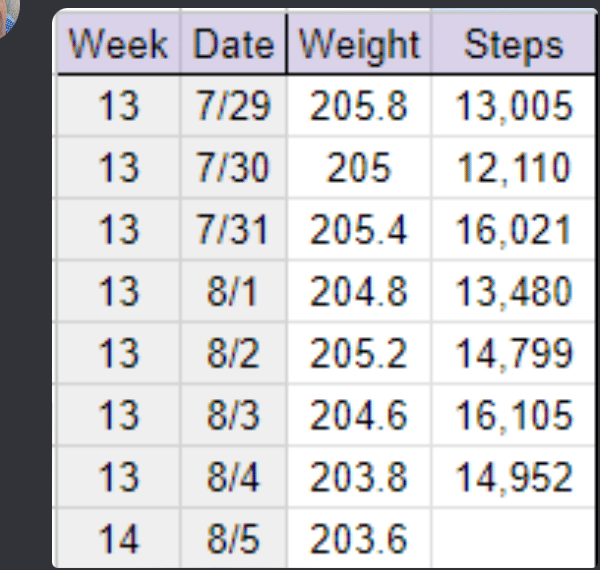
Task: Select the 7/29 date cell
Action: pyautogui.click(x=233, y=107)
